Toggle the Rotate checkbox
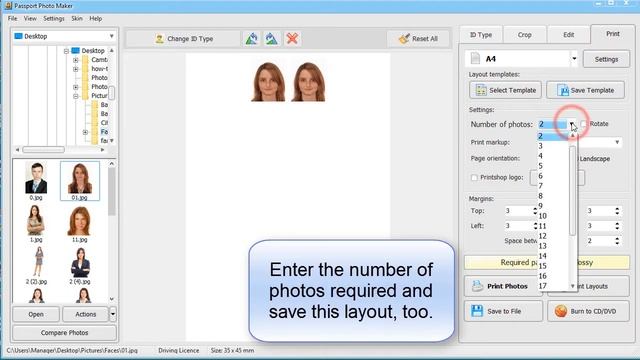 (583, 124)
